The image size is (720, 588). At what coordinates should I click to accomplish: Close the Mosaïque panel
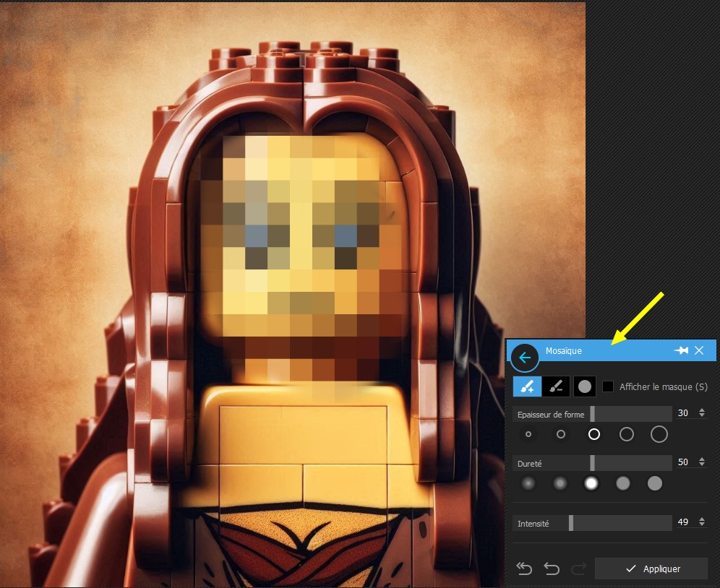(699, 350)
